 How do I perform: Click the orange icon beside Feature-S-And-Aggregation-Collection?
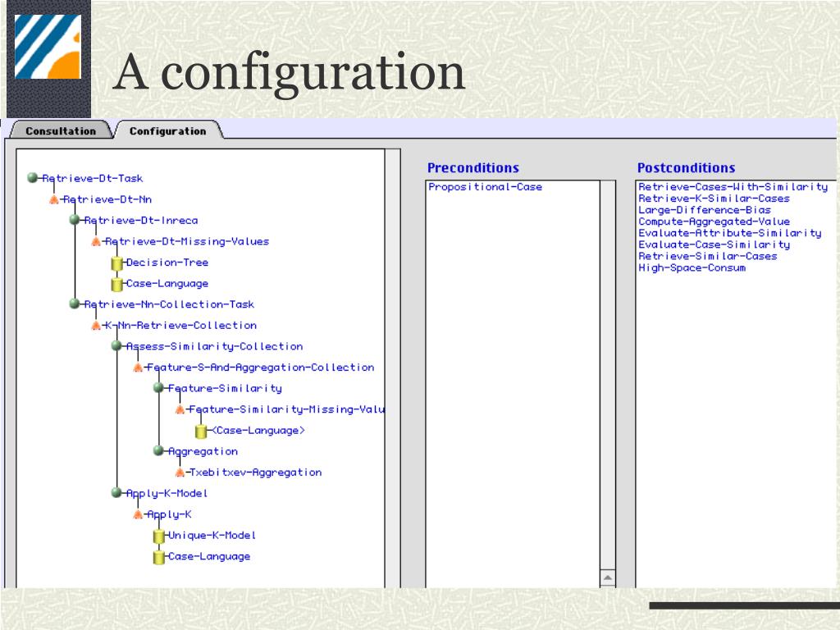(x=138, y=367)
